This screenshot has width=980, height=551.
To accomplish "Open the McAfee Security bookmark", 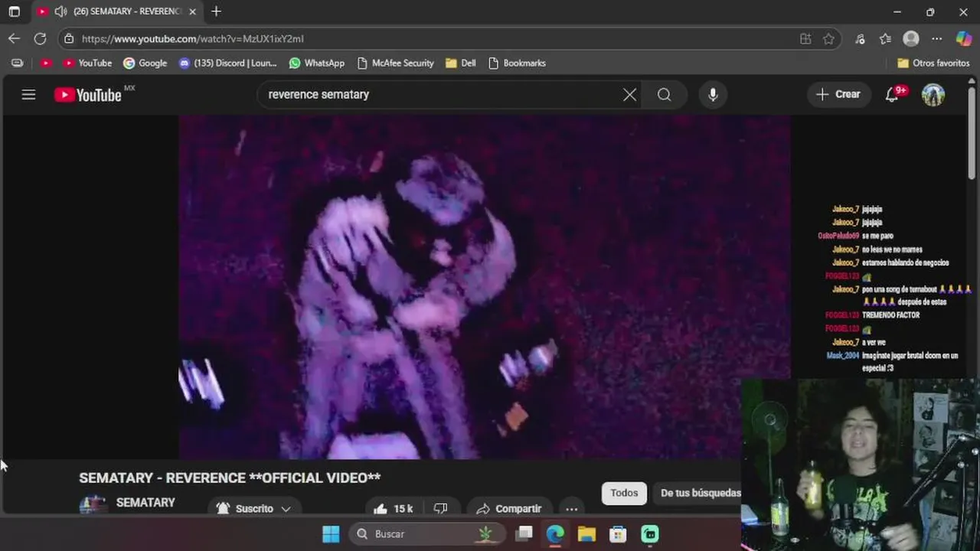I will click(395, 63).
